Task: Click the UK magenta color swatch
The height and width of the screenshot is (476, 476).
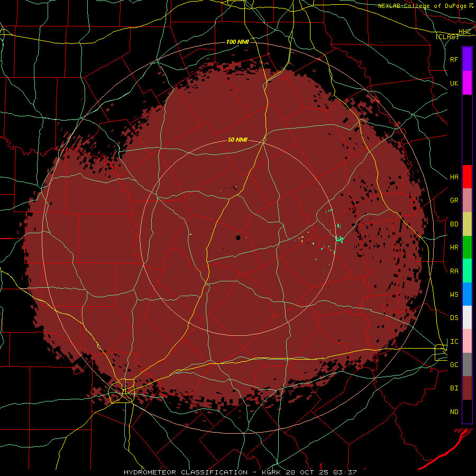Action: [x=467, y=83]
